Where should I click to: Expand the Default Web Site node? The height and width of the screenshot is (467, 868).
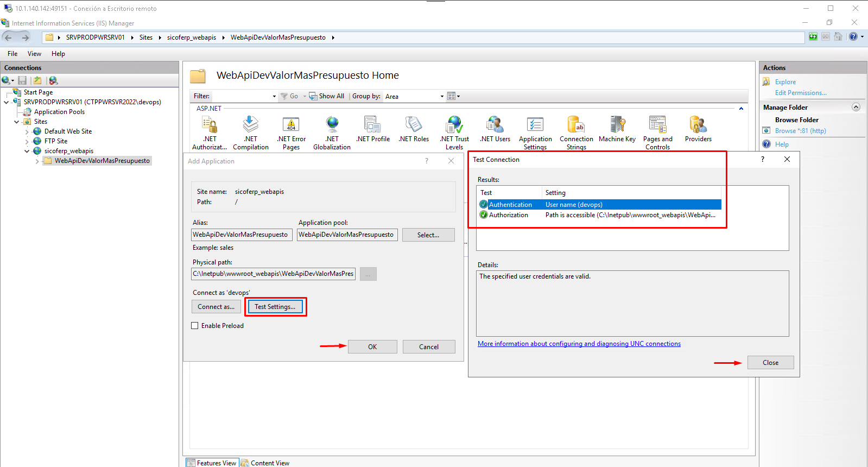[x=27, y=131]
